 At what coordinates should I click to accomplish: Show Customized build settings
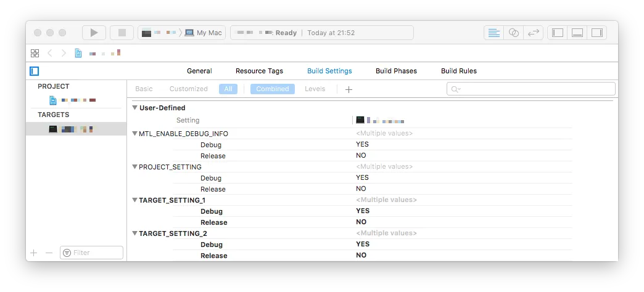click(189, 89)
